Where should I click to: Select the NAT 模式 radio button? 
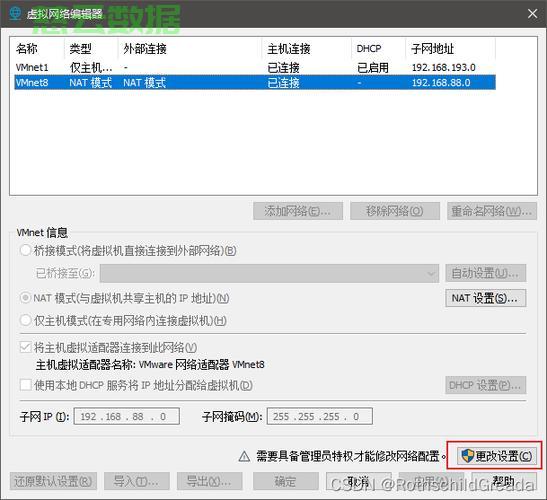click(x=25, y=298)
